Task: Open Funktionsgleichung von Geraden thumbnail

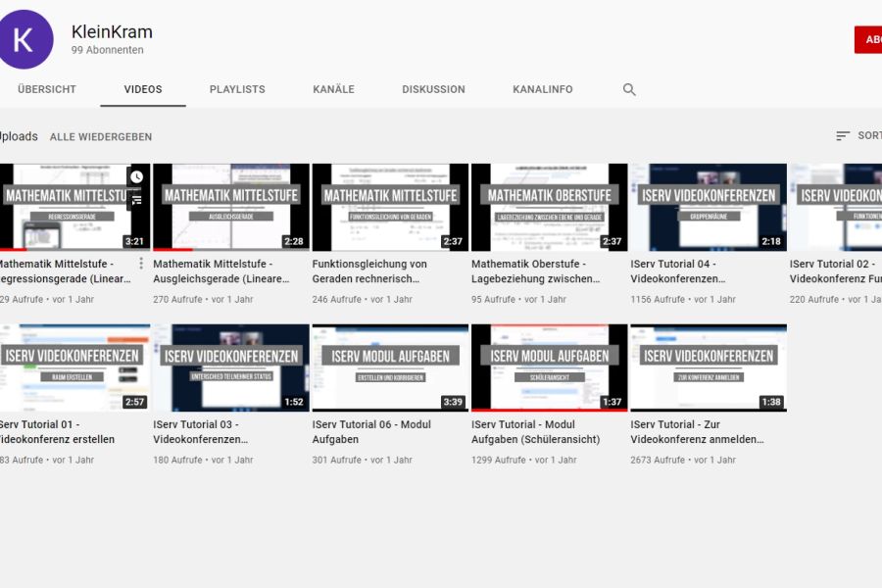Action: click(x=390, y=207)
